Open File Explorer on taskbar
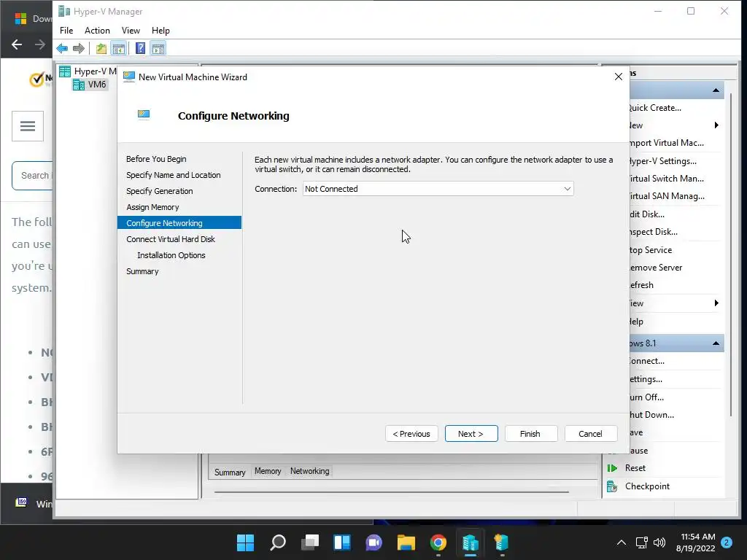Screen dimensions: 747x560 pos(406,542)
